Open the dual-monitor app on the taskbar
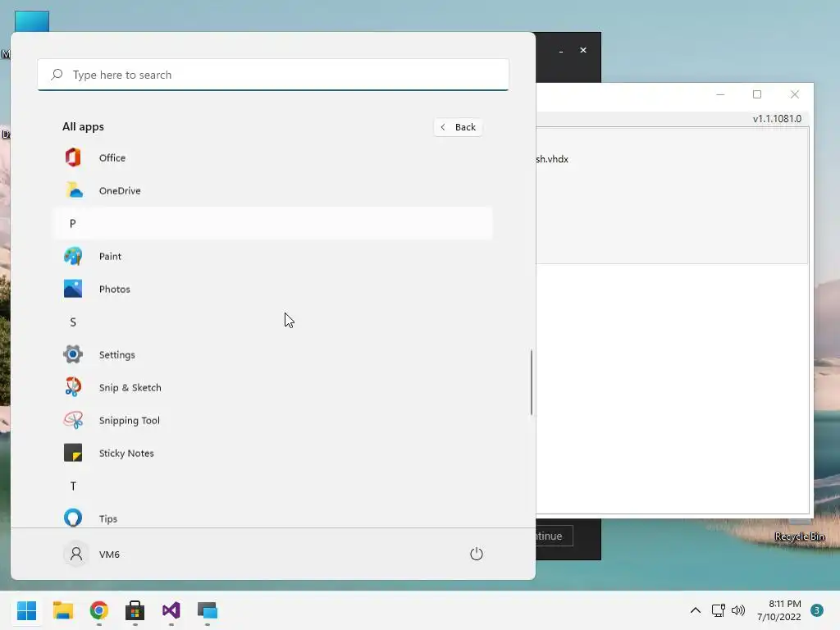This screenshot has width=840, height=630. tap(208, 610)
